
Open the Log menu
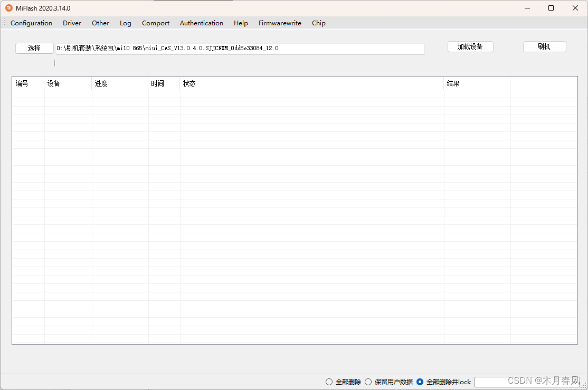[125, 23]
